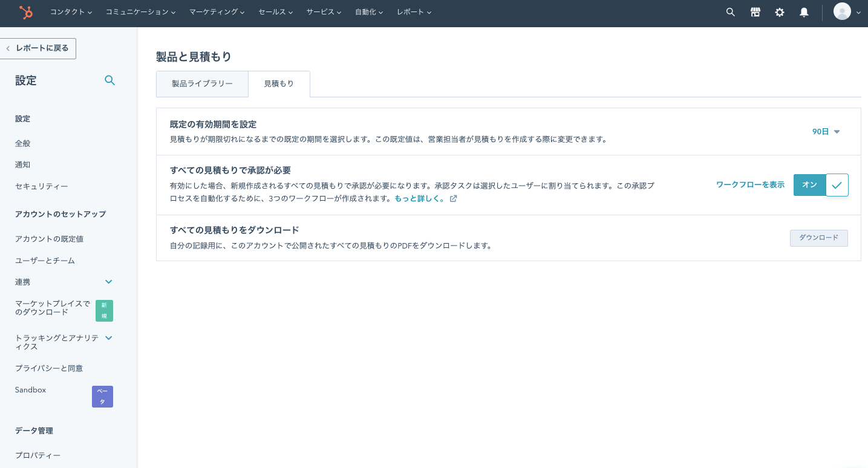Screen dimensions: 868x468
Task: Open the コミュニケーション menu
Action: point(141,12)
